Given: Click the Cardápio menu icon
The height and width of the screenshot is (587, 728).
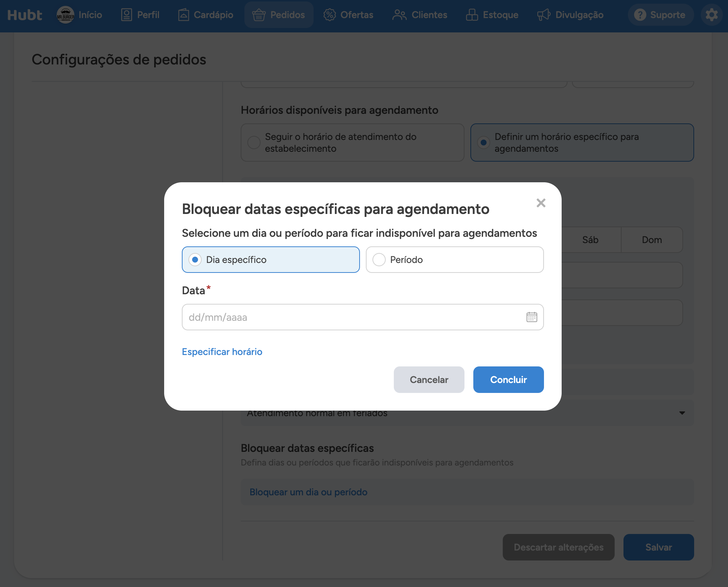Looking at the screenshot, I should (184, 15).
